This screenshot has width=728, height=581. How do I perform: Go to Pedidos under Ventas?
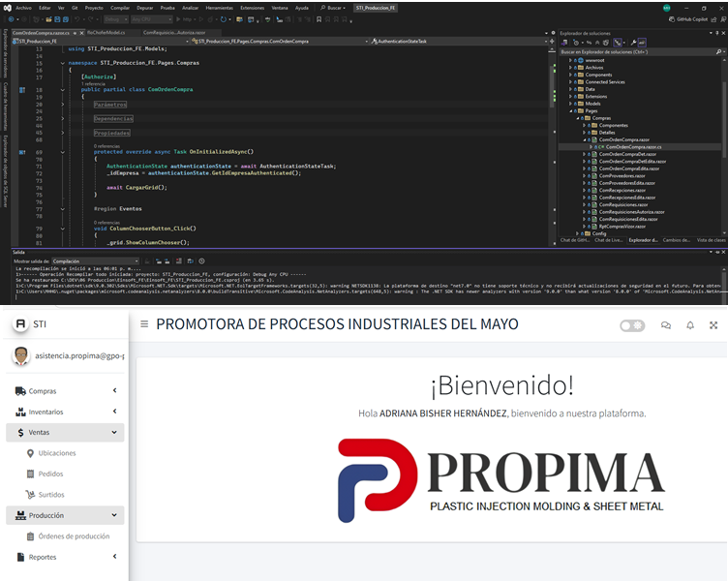(50, 474)
